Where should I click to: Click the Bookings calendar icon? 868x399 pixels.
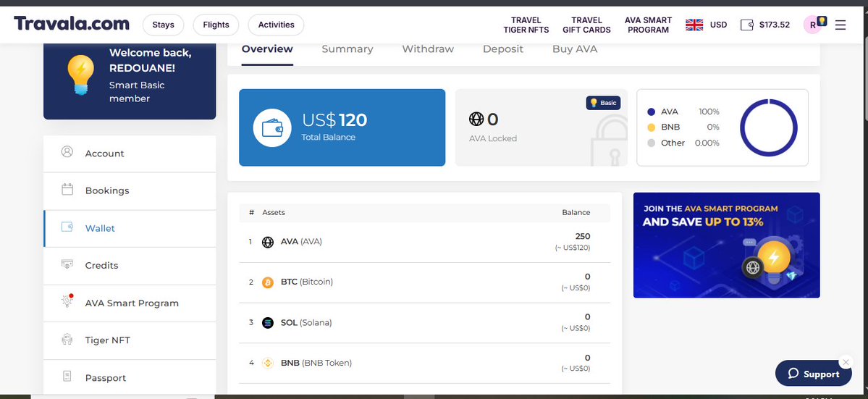pos(67,189)
